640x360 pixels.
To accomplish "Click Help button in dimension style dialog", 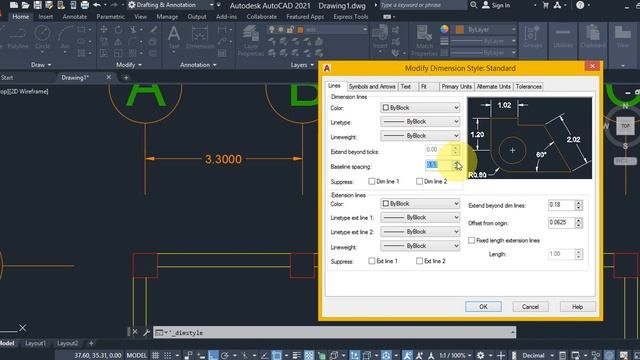I will pos(577,307).
